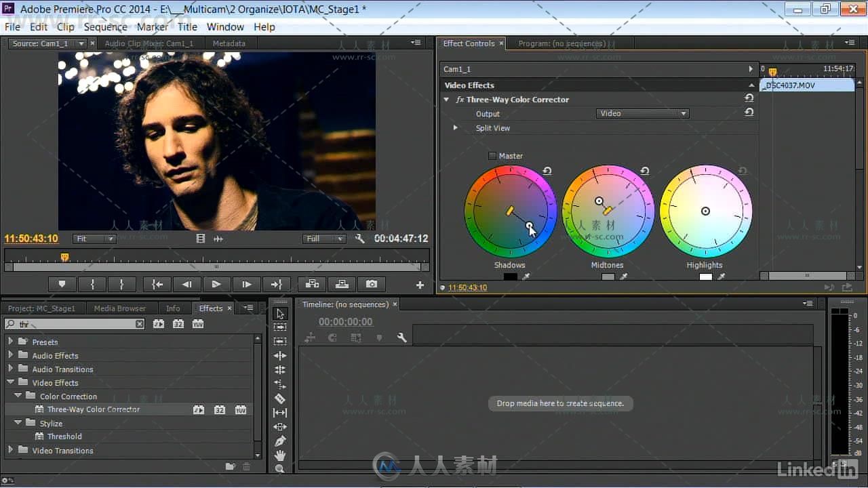The image size is (868, 488).
Task: Pick Highlights eyedropper
Action: click(722, 277)
